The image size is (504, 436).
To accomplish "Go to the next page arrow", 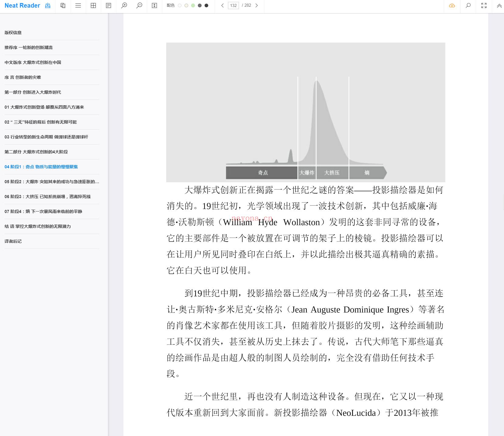I will 257,5.
